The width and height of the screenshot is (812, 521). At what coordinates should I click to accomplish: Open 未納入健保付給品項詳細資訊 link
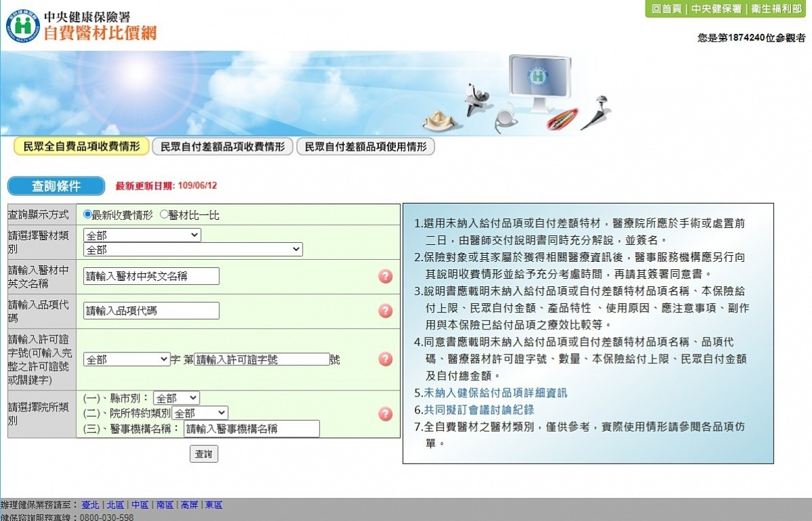point(495,392)
